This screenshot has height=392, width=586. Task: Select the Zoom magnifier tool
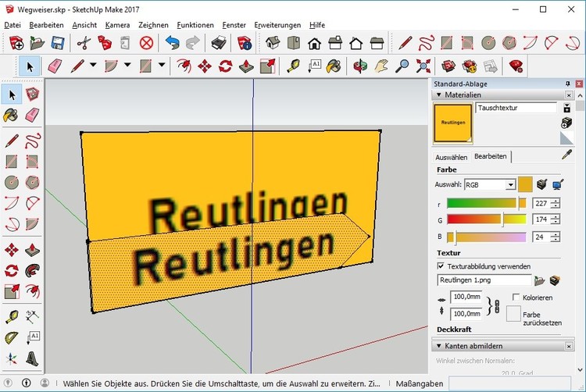pyautogui.click(x=402, y=66)
